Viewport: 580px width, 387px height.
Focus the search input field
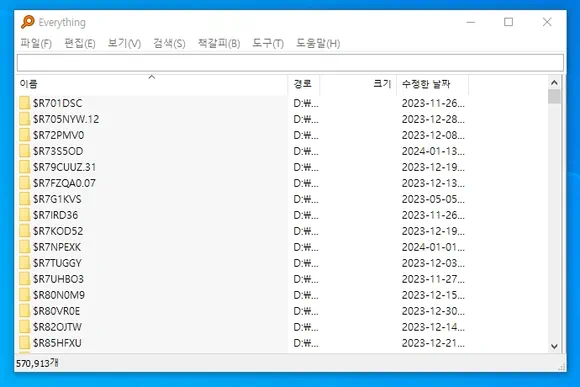click(290, 63)
